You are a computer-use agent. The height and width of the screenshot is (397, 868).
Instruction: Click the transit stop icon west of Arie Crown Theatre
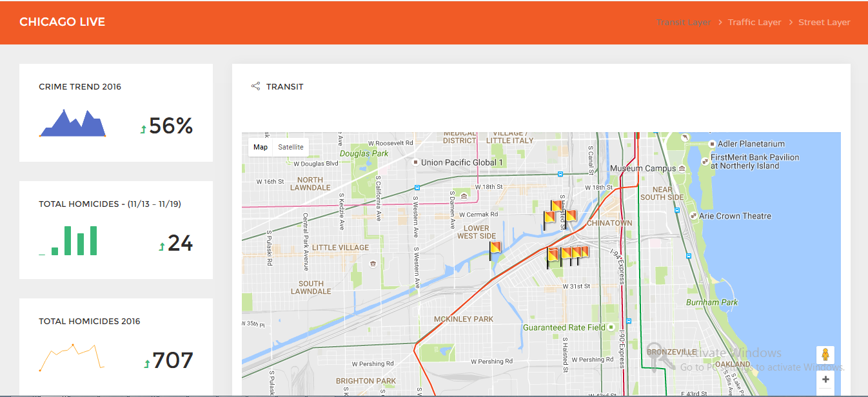(677, 209)
